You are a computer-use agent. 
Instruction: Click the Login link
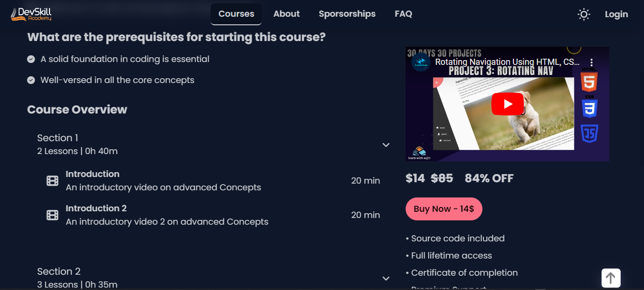click(x=616, y=14)
